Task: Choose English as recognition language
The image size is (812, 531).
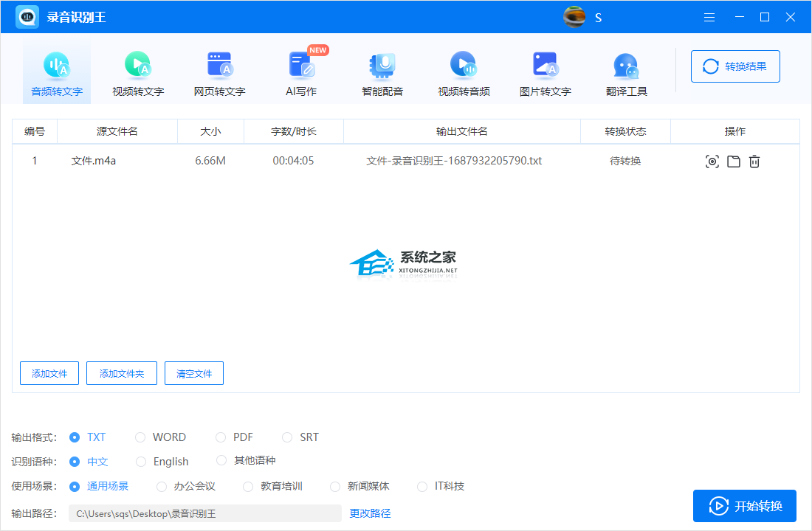Action: 142,462
